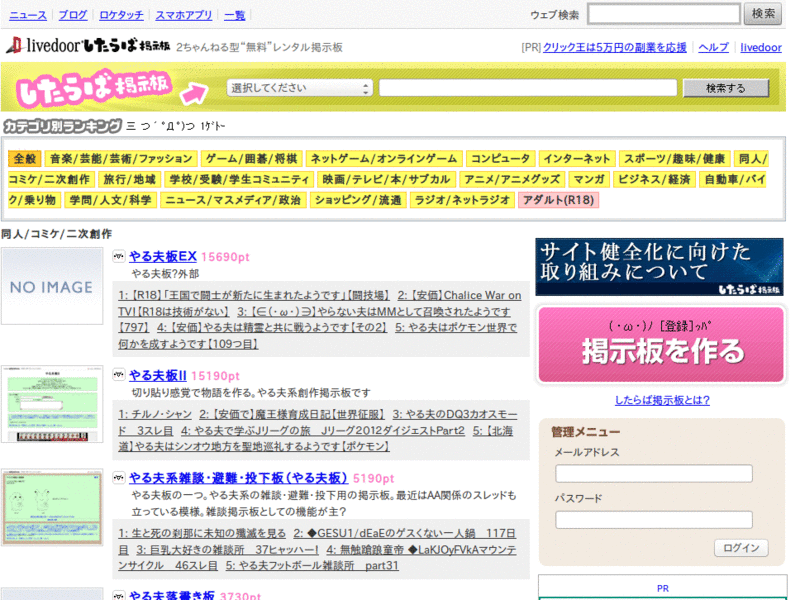This screenshot has height=600, width=800.
Task: Click the face icon beside やる夫系雑談・避難・投下板
Action: (119, 478)
